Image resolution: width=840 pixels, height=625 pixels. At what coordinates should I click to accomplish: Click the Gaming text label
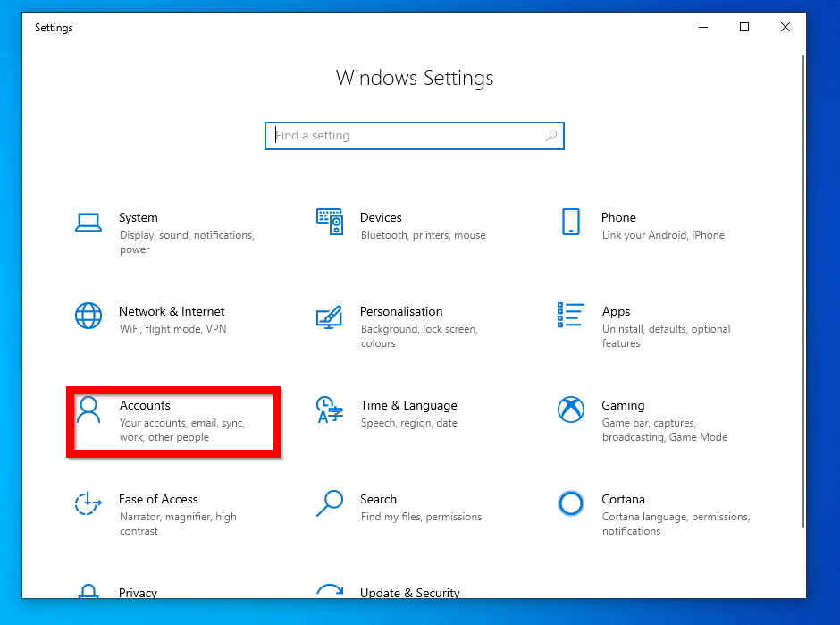pos(623,405)
